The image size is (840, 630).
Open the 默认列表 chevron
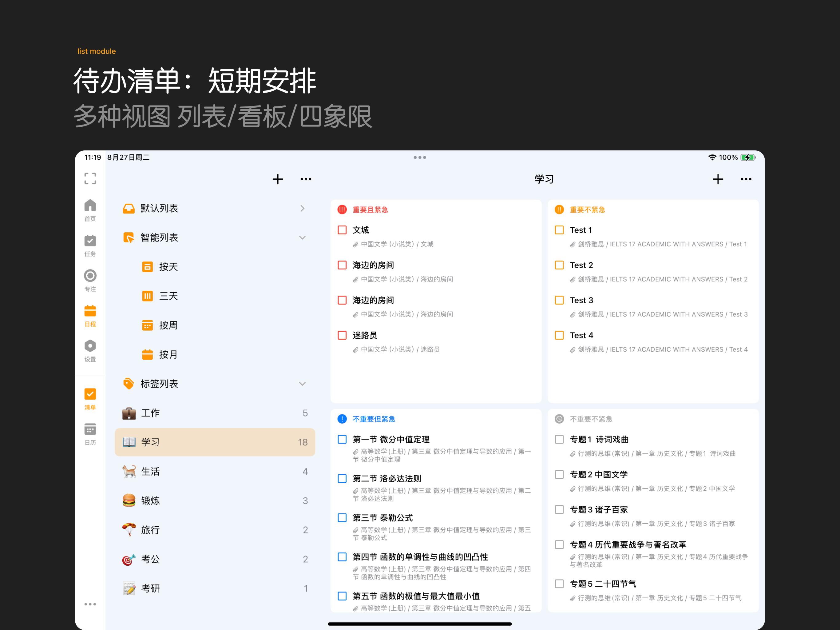click(302, 208)
